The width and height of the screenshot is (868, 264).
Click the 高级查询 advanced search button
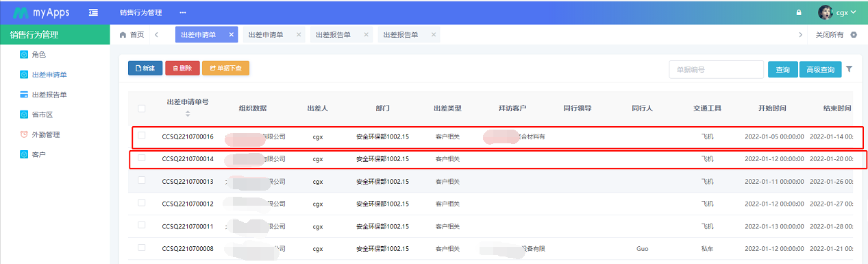click(820, 69)
